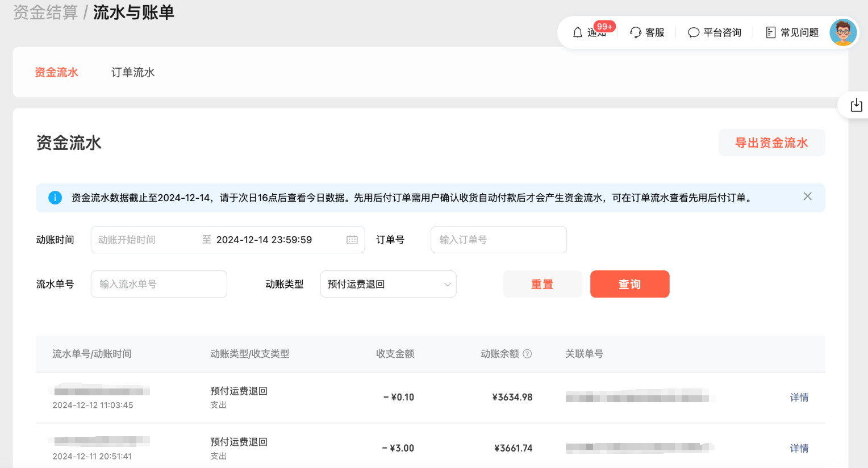Screen dimensions: 868x468
Task: Focus the 订单号 input field
Action: [498, 240]
